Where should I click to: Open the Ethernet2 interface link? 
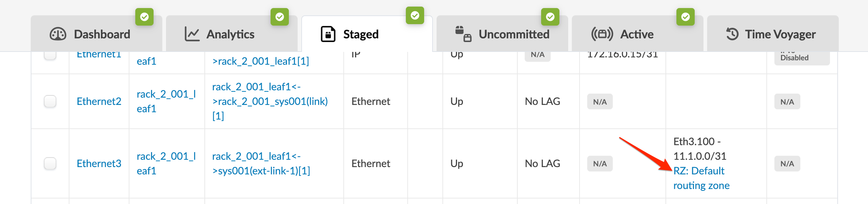(x=99, y=101)
